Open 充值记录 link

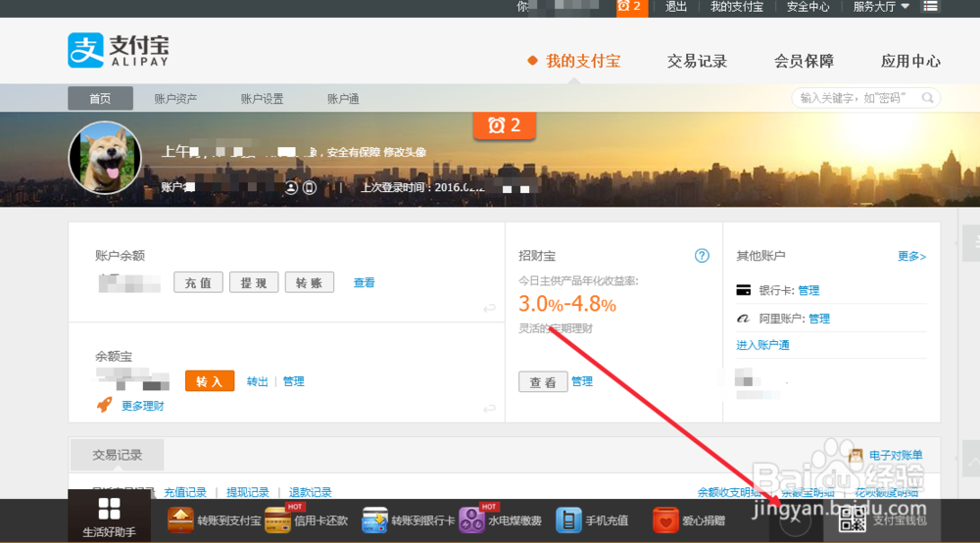[185, 492]
